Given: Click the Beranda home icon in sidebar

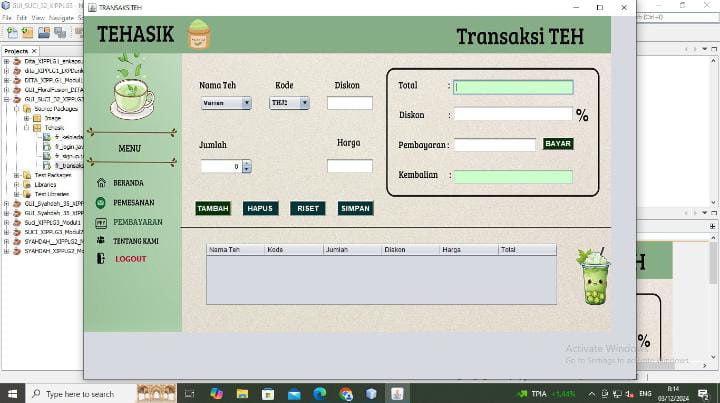Looking at the screenshot, I should point(101,183).
